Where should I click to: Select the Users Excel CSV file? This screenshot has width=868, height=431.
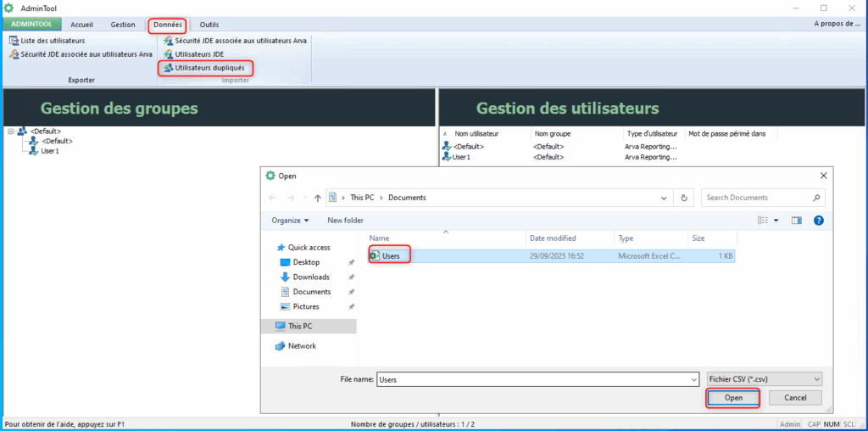click(x=390, y=255)
